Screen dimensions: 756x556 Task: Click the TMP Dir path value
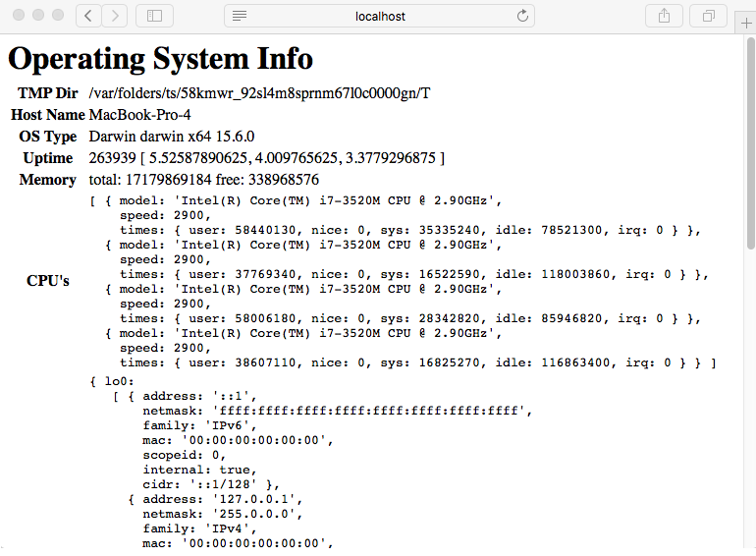pos(259,93)
